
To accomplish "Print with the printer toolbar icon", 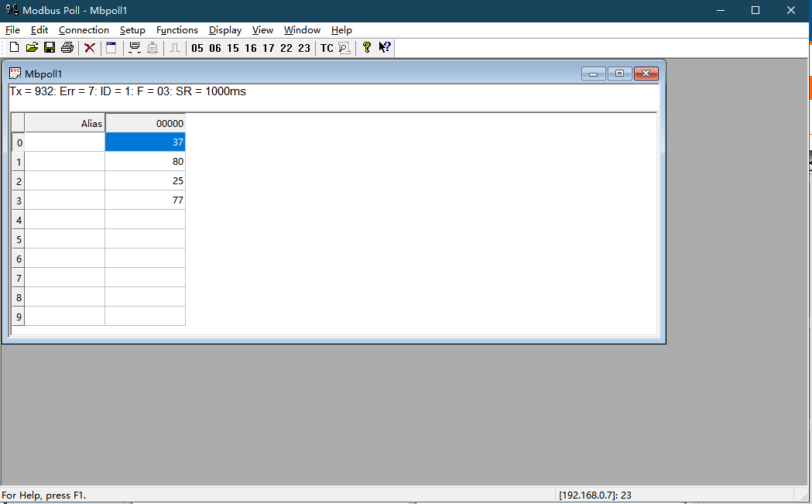I will click(67, 48).
